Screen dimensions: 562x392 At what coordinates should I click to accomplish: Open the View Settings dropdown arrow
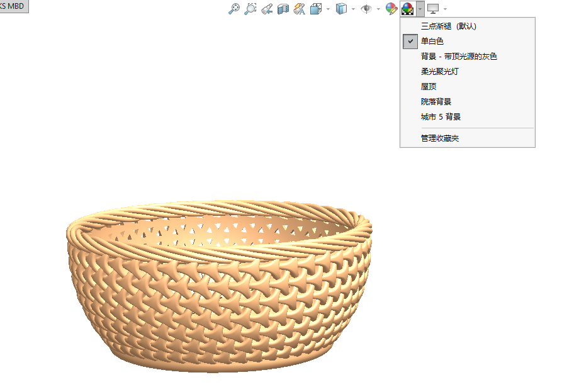(x=445, y=9)
